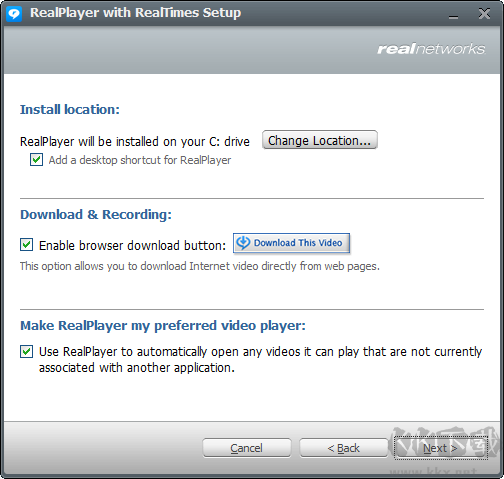Click the RealPlayer logo icon in title bar

pyautogui.click(x=14, y=14)
